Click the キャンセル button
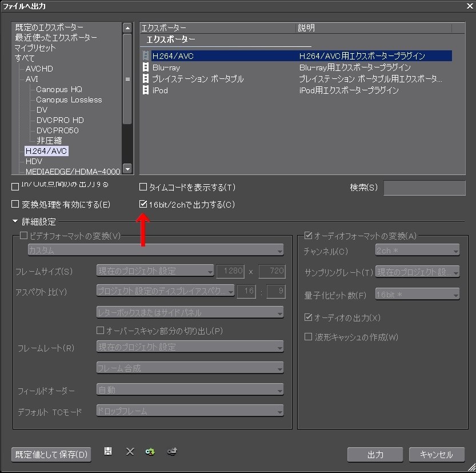476x473 pixels. tap(437, 455)
